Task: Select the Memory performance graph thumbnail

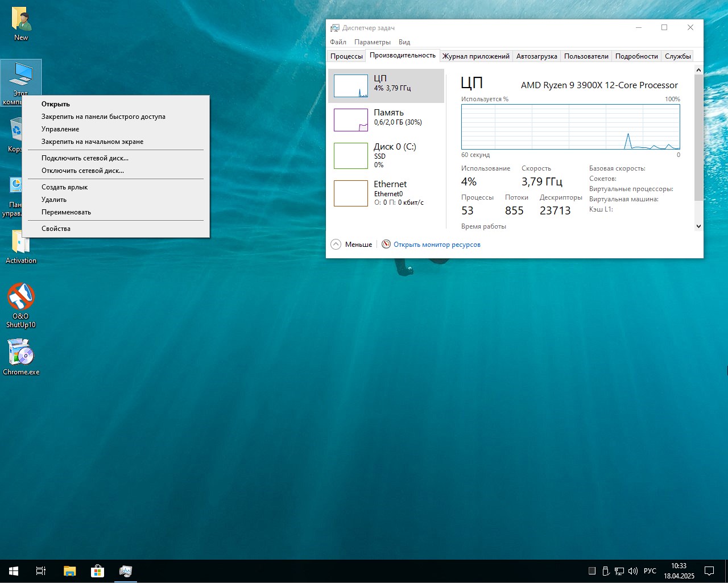Action: [351, 120]
